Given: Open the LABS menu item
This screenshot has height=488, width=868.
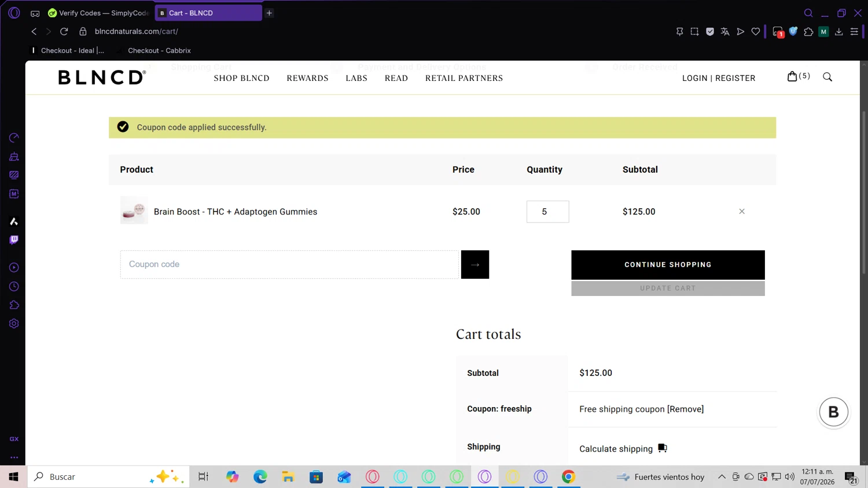Looking at the screenshot, I should [x=356, y=78].
